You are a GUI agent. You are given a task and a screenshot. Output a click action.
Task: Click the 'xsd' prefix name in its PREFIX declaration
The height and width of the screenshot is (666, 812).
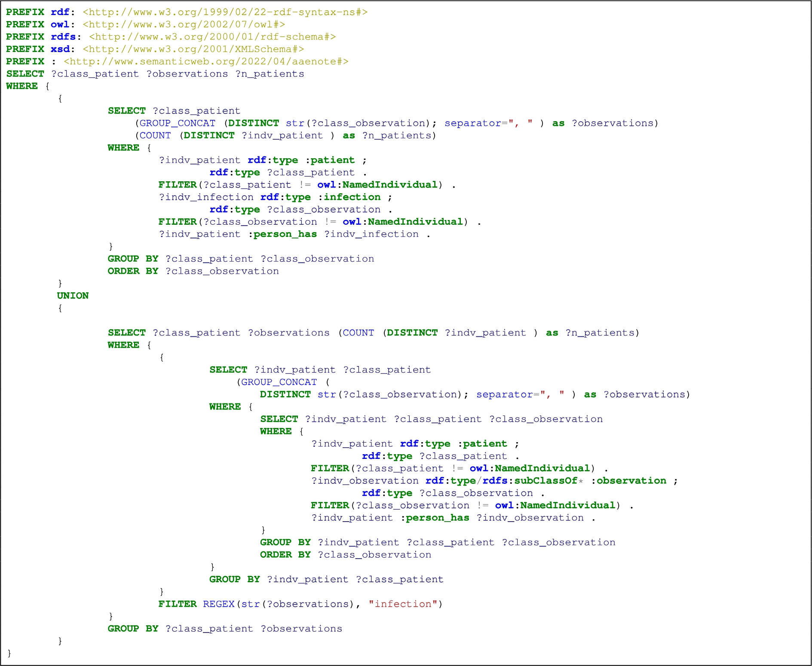[x=60, y=49]
